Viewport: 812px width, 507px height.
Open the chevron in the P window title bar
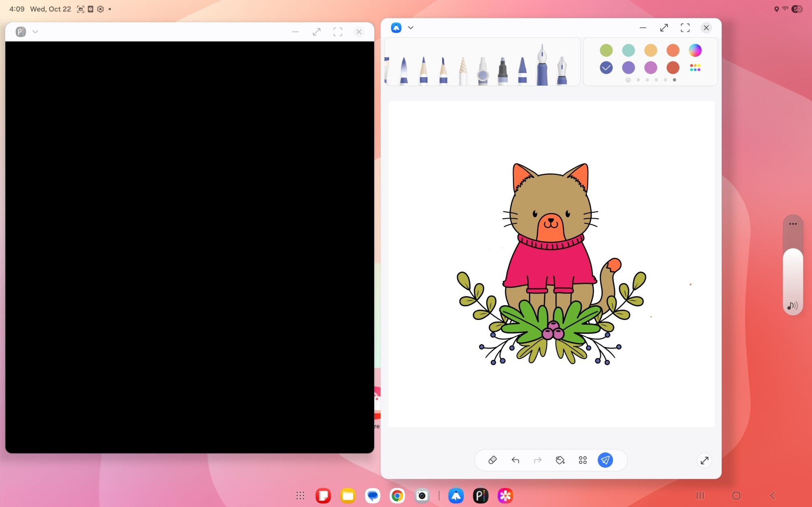click(35, 31)
